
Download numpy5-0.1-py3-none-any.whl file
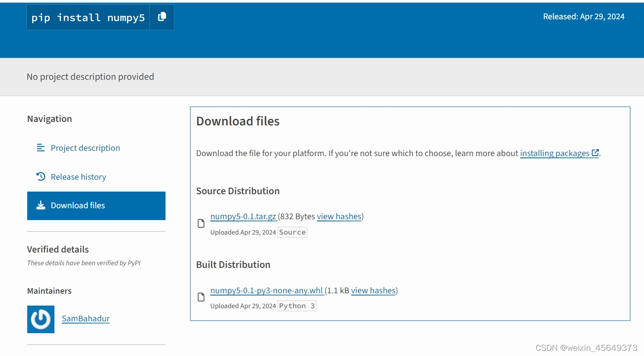[267, 290]
